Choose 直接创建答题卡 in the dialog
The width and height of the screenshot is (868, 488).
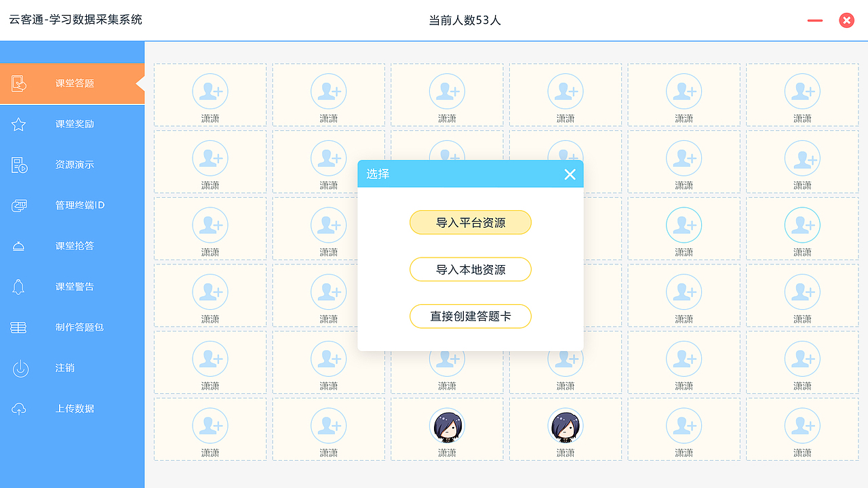pyautogui.click(x=470, y=316)
